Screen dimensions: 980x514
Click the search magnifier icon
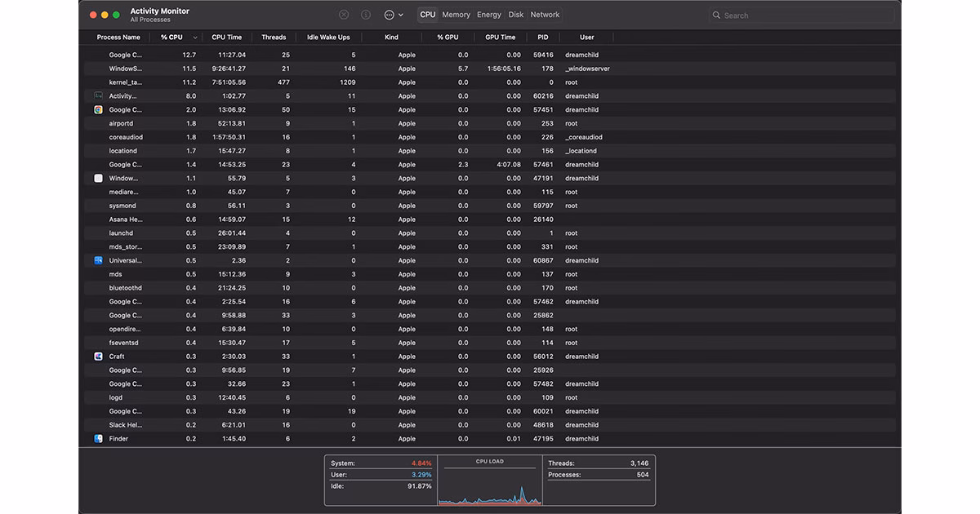coord(716,16)
